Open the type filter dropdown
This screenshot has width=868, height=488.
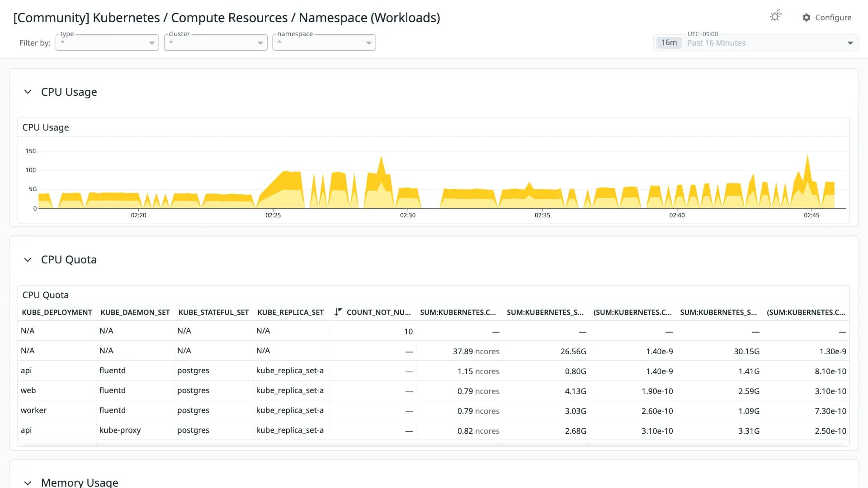107,42
